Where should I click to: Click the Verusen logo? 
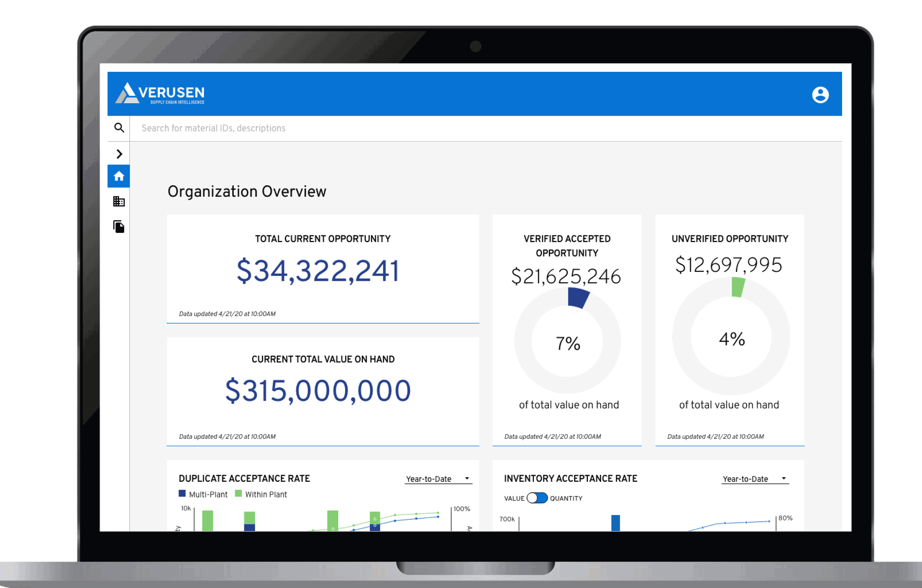[160, 93]
